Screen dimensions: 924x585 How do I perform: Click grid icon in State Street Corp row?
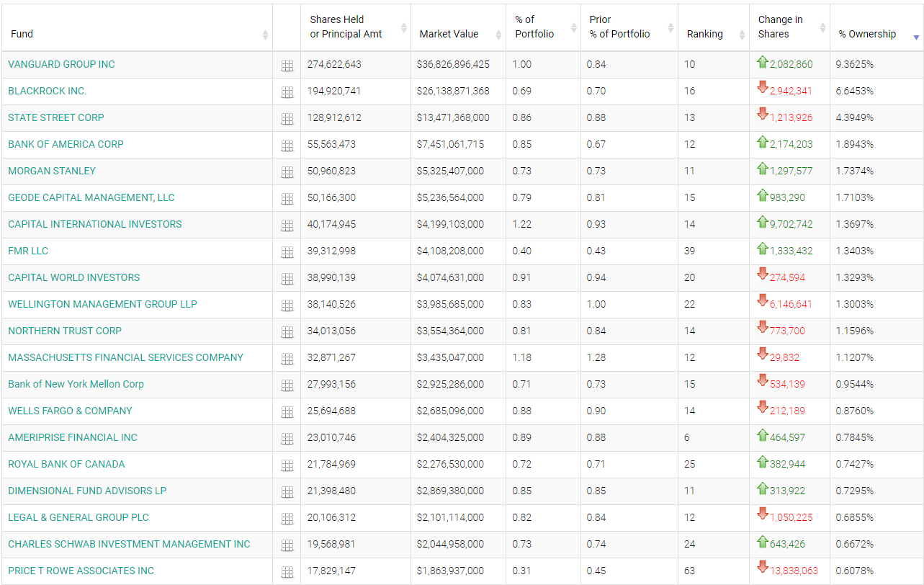[287, 119]
